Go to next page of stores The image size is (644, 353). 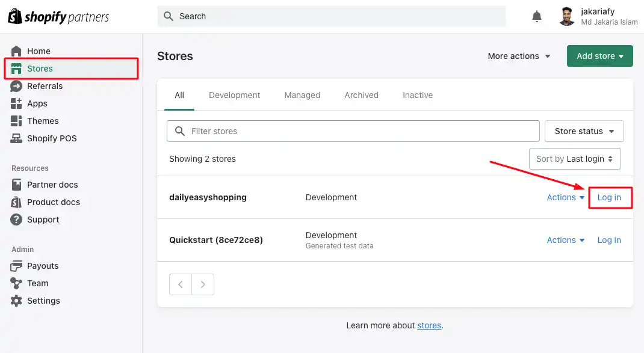(x=203, y=284)
